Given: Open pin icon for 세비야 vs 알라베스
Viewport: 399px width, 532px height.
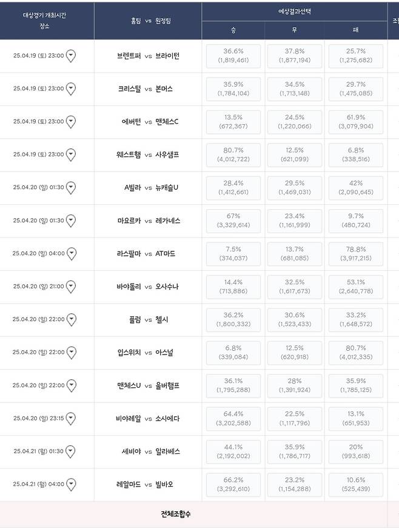Looking at the screenshot, I should pyautogui.click(x=73, y=451).
